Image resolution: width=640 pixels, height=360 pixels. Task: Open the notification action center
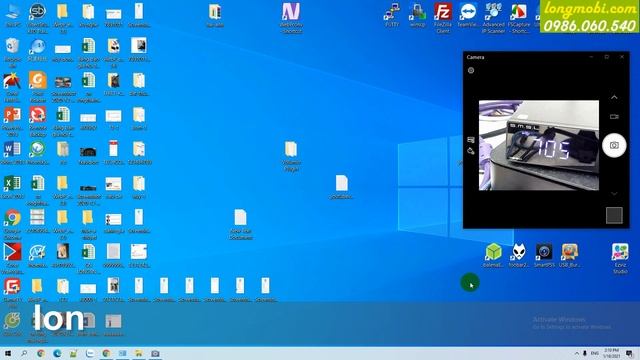[x=629, y=353]
